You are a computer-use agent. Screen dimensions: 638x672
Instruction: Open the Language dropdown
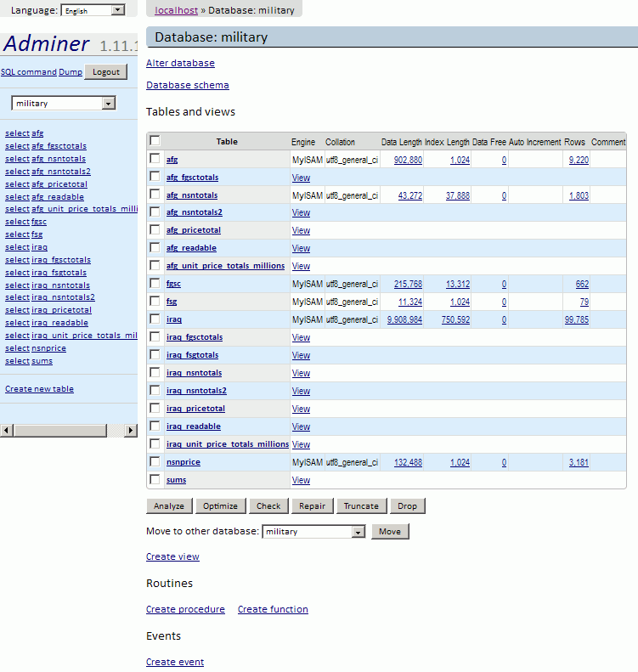pyautogui.click(x=93, y=10)
